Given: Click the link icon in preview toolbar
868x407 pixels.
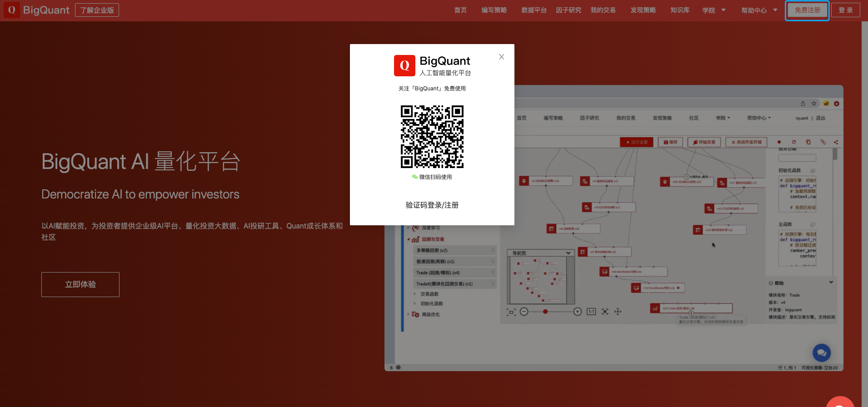Looking at the screenshot, I should click(x=823, y=142).
